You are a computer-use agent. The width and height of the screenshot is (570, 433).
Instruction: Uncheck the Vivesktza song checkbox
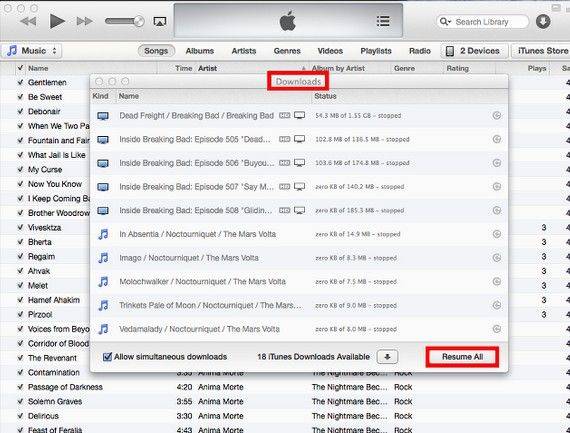20,228
